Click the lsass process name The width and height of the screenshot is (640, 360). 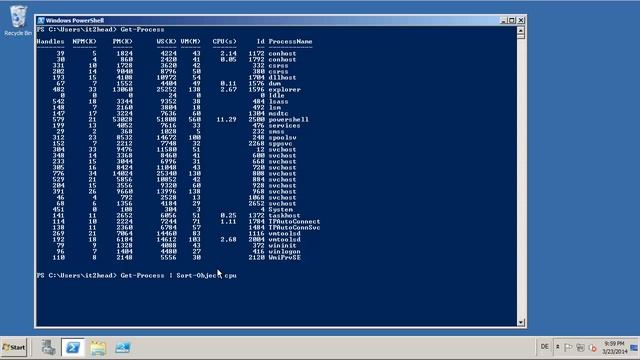pos(278,102)
